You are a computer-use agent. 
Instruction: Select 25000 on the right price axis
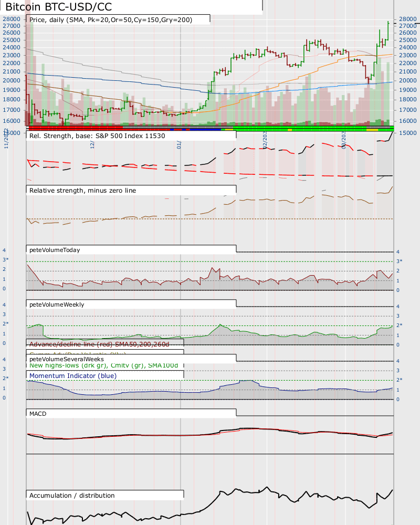(x=407, y=40)
